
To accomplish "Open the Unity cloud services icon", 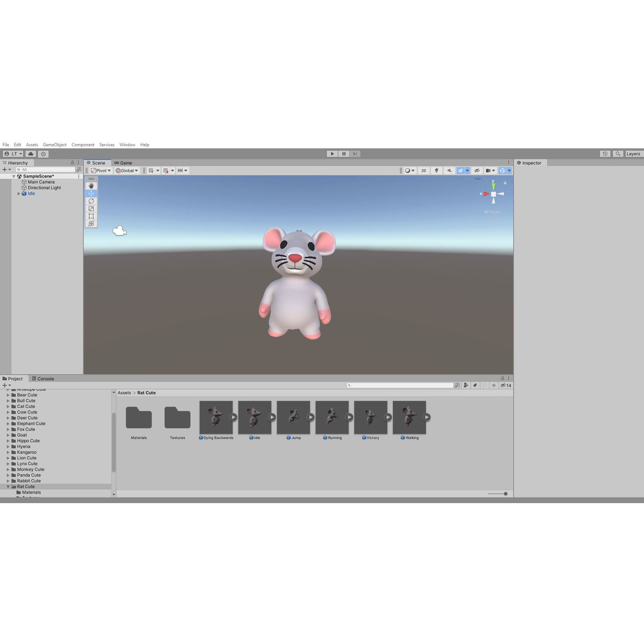I will pyautogui.click(x=31, y=154).
